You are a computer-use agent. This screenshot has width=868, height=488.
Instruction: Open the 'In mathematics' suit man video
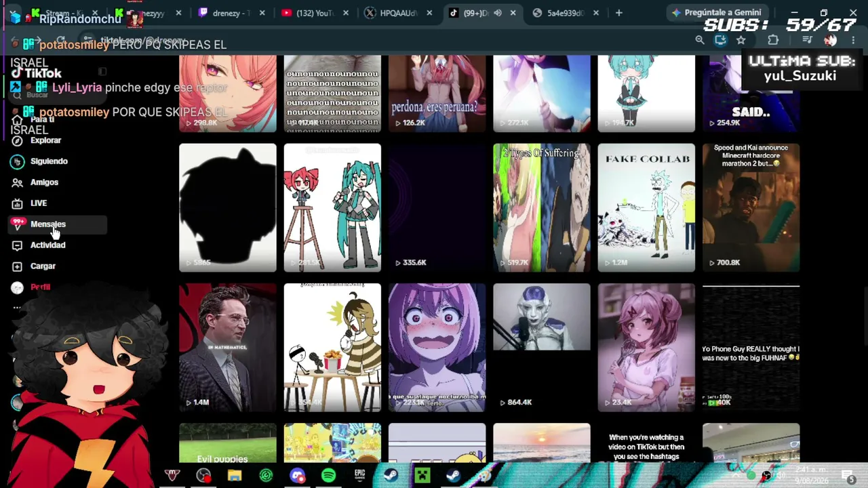coord(228,348)
